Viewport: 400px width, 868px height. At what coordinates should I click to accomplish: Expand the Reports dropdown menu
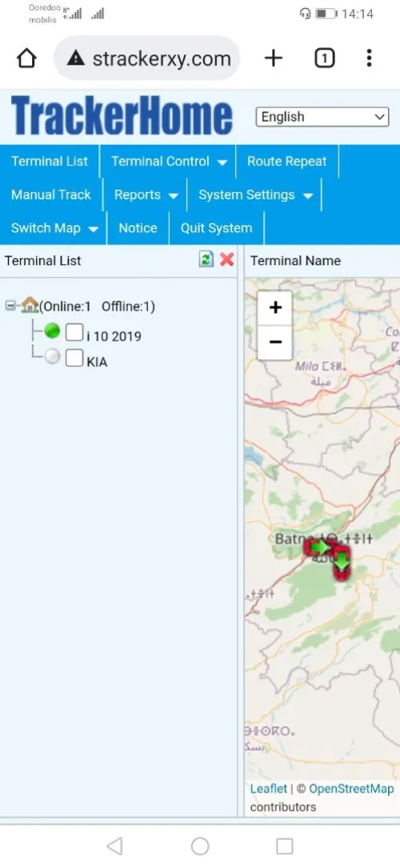point(146,195)
